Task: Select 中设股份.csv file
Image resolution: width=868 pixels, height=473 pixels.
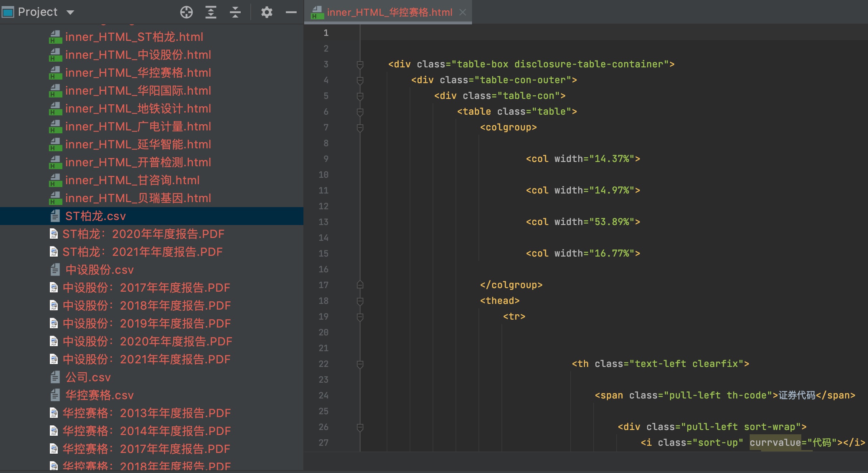Action: click(99, 270)
